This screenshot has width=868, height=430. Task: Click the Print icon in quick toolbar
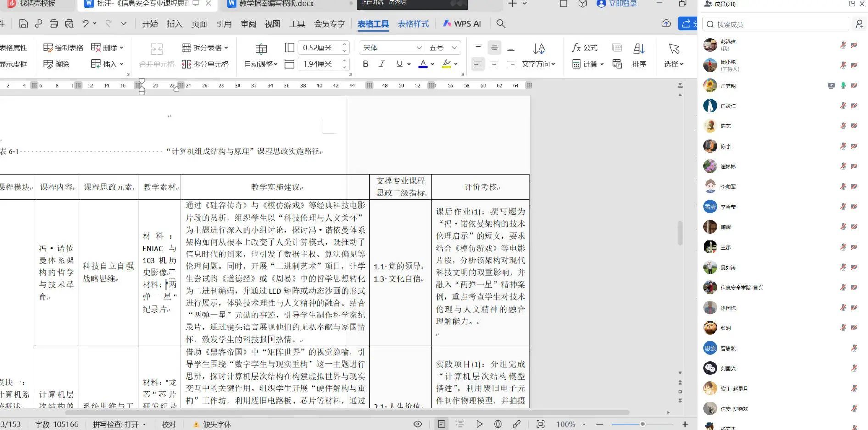54,23
